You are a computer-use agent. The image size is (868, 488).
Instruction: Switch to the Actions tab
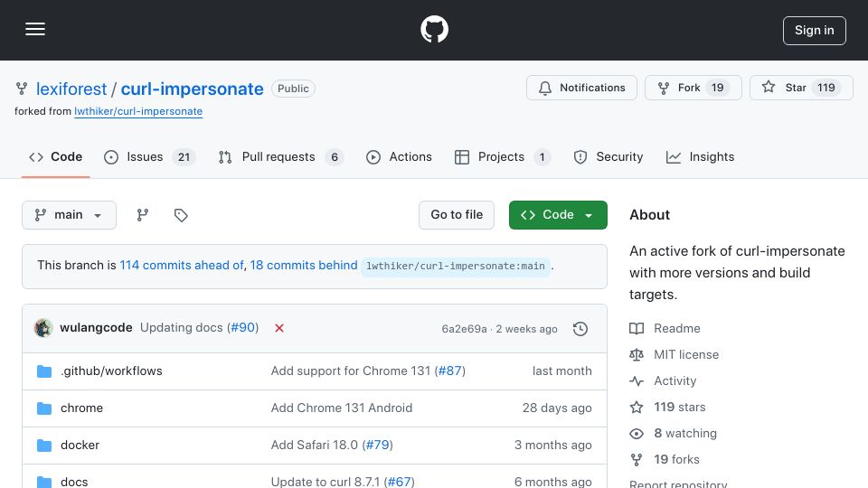pyautogui.click(x=399, y=157)
